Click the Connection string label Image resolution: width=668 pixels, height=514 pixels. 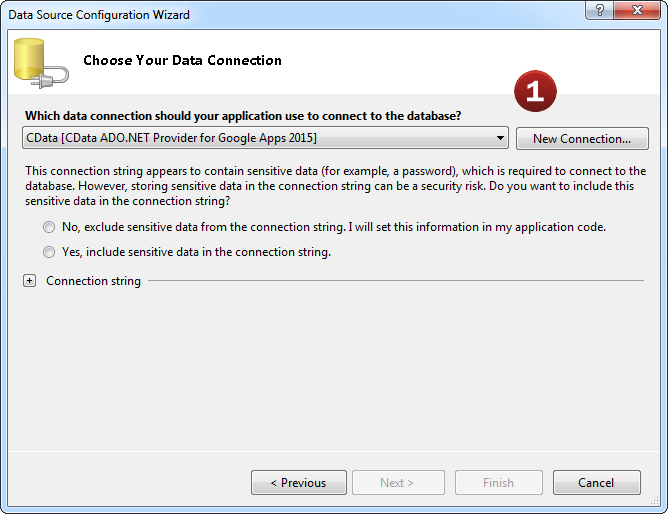[93, 281]
